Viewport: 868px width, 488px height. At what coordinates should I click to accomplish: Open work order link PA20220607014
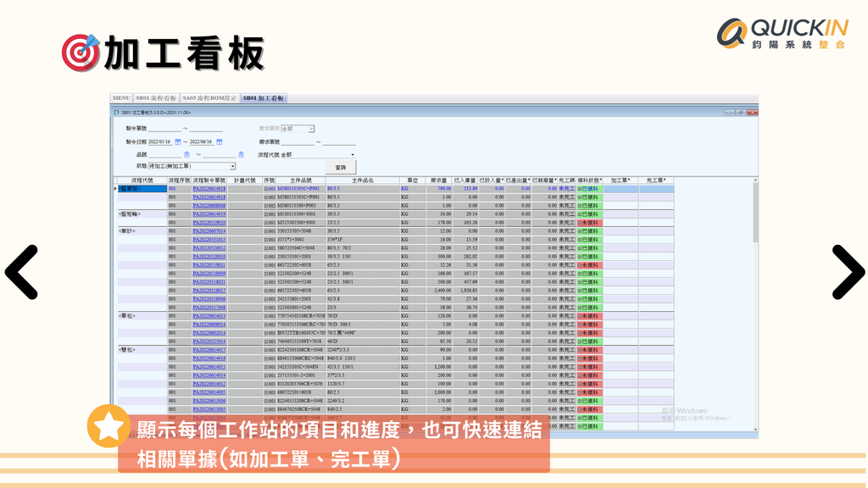(210, 230)
